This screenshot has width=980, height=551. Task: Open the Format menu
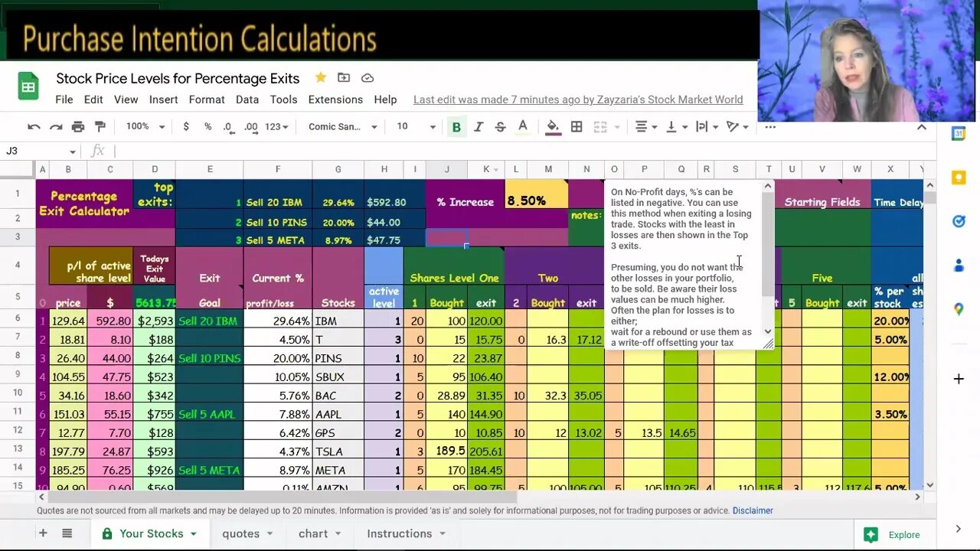tap(207, 99)
